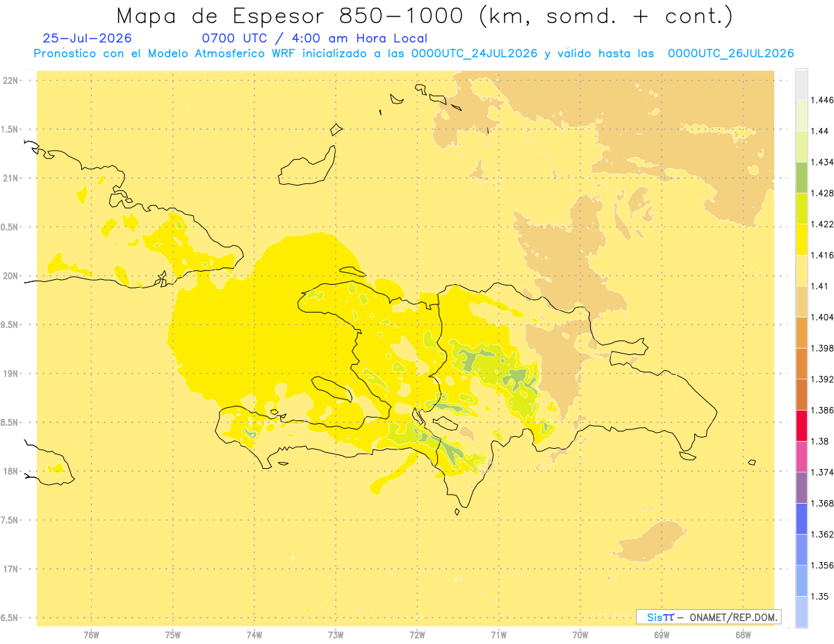Click the legend value '1.404'

(x=823, y=317)
